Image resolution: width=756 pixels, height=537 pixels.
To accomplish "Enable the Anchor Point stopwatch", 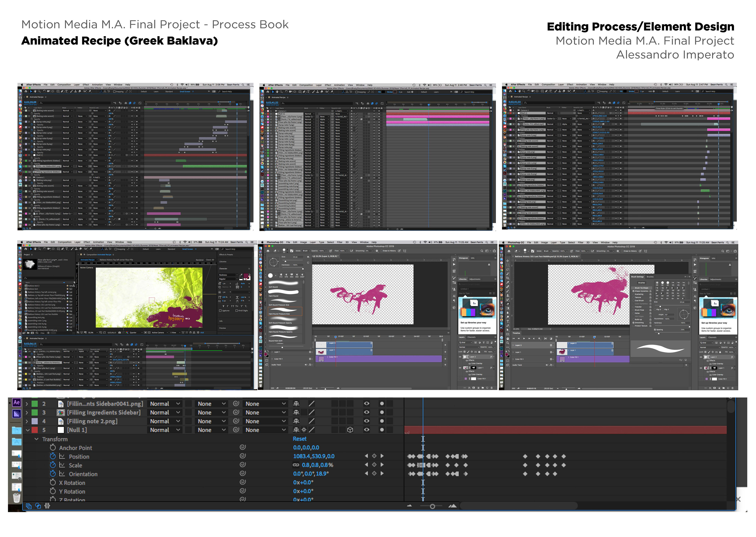I will pos(53,447).
